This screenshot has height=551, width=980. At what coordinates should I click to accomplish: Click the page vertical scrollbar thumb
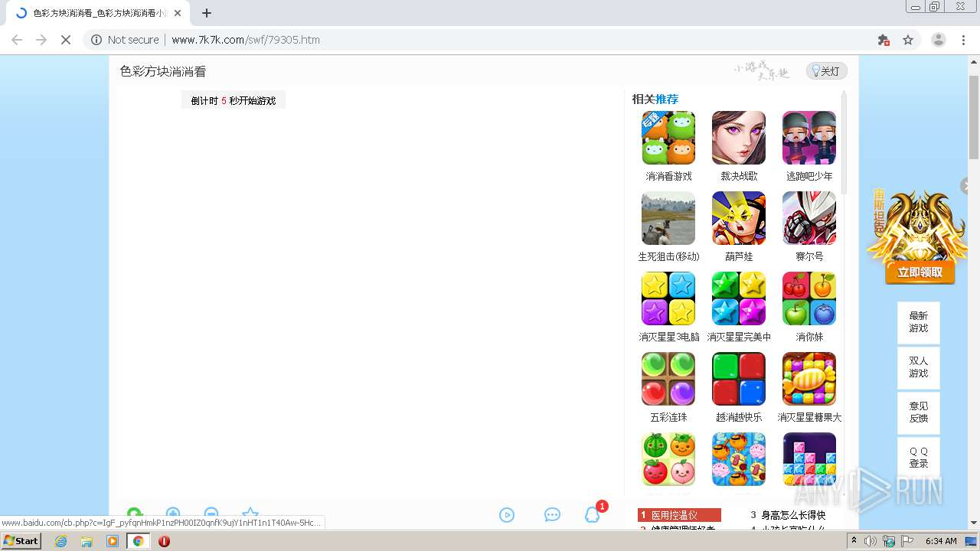tap(974, 117)
